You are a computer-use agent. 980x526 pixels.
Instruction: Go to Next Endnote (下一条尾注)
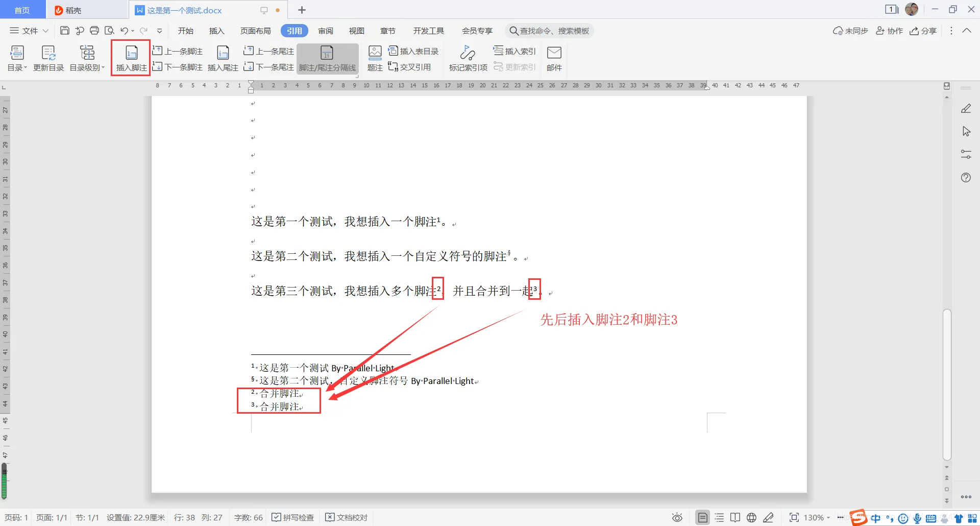pyautogui.click(x=268, y=67)
